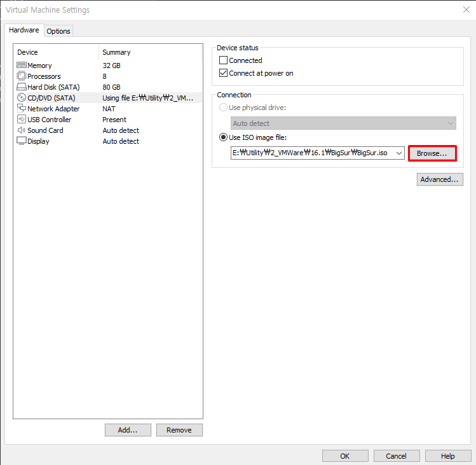Select the Hard Disk (SATA) drive icon
The image size is (476, 465).
tap(21, 87)
